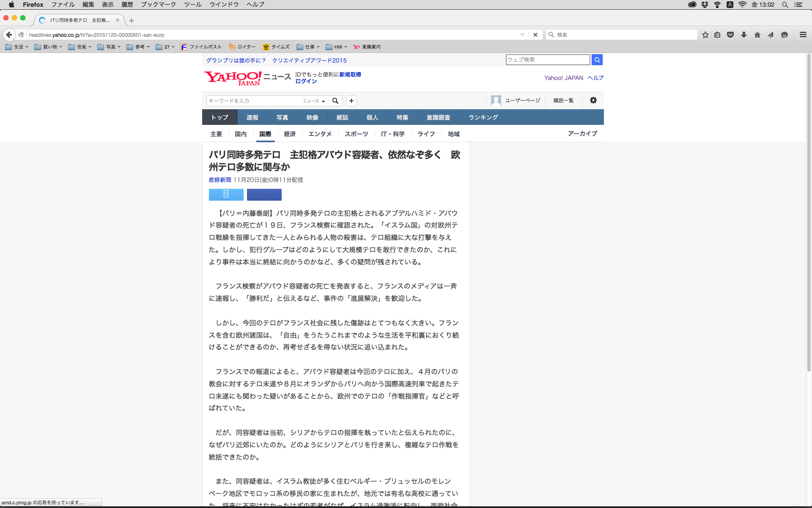
Task: Open the Firefox downloads arrow icon
Action: pos(744,35)
